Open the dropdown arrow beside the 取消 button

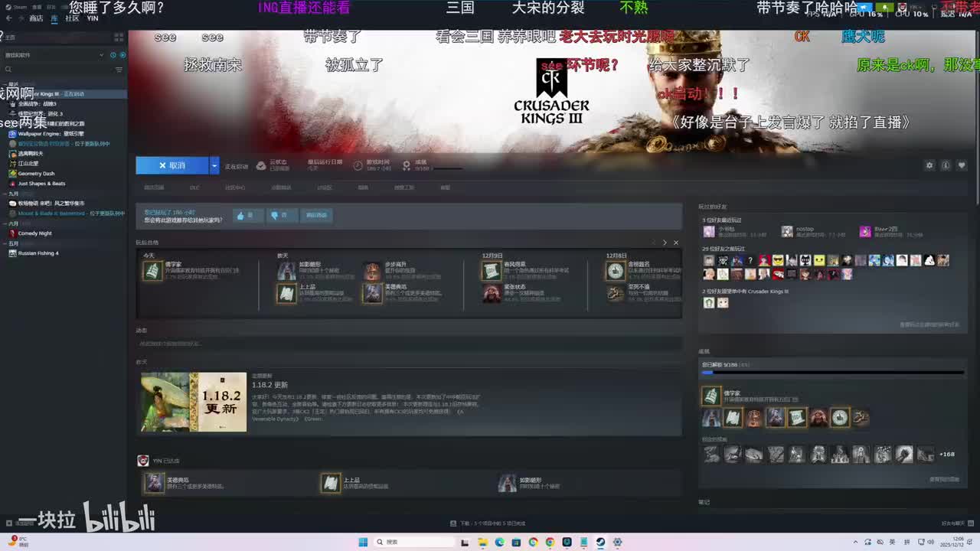point(214,165)
